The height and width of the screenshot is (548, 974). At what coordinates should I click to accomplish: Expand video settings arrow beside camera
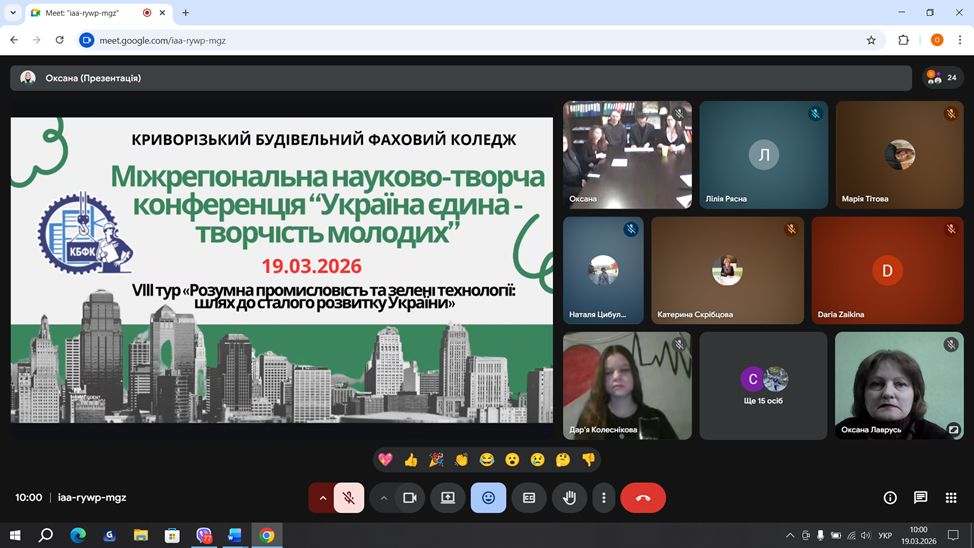point(383,497)
